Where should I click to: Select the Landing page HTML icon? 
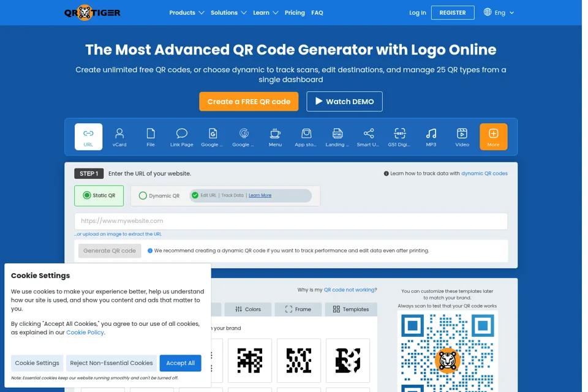click(x=337, y=137)
